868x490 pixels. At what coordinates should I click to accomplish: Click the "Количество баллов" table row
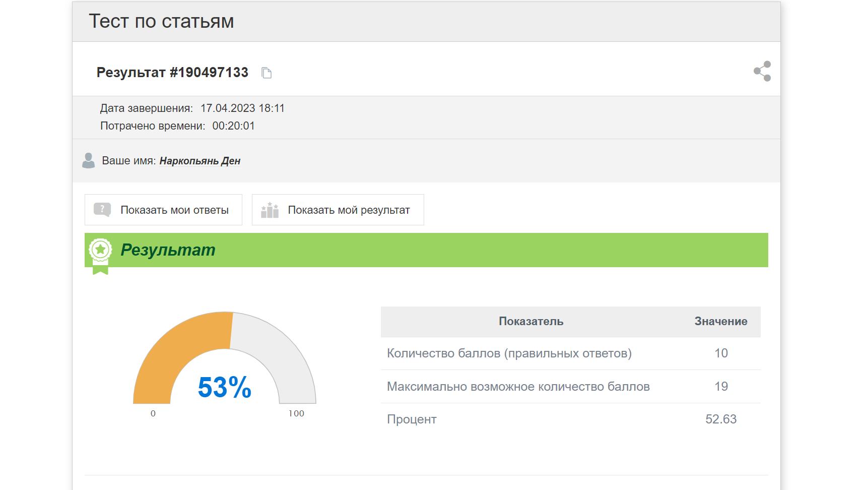pos(509,353)
